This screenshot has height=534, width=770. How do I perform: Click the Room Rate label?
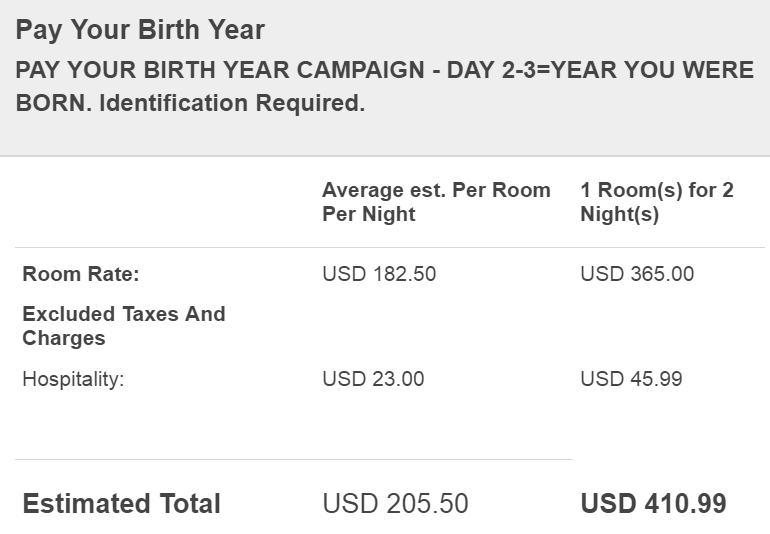tap(81, 274)
